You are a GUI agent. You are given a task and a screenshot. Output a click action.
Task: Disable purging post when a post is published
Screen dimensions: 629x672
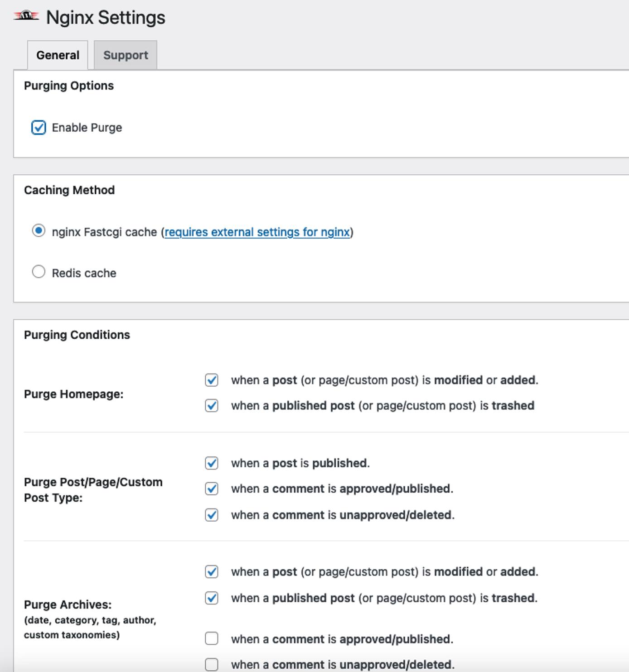(211, 463)
